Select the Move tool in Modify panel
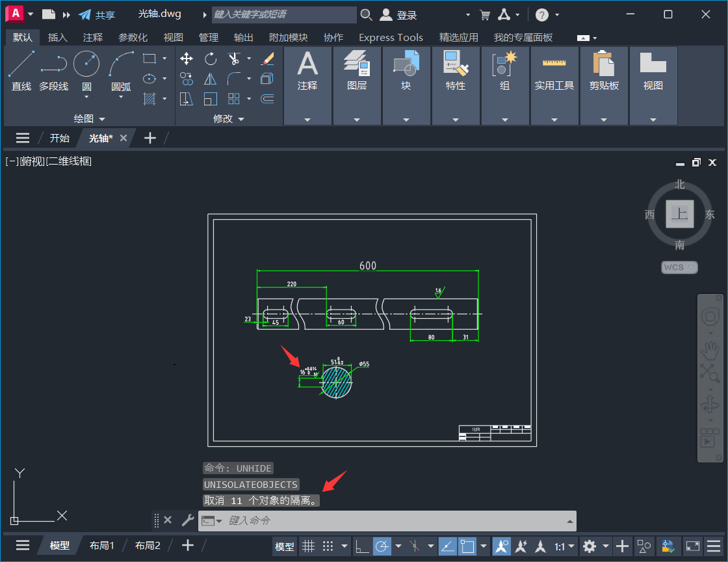The height and width of the screenshot is (562, 728). point(187,59)
